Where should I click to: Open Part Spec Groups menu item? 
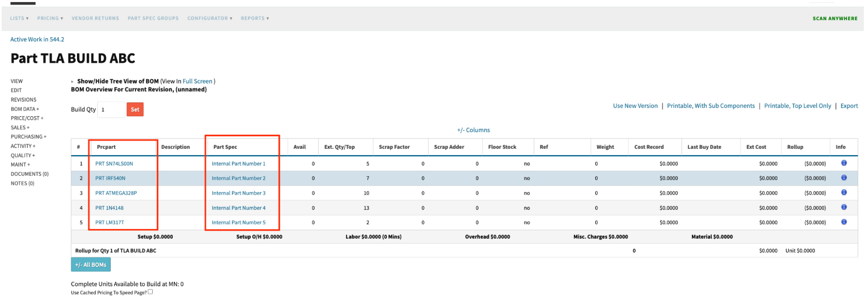pos(153,18)
